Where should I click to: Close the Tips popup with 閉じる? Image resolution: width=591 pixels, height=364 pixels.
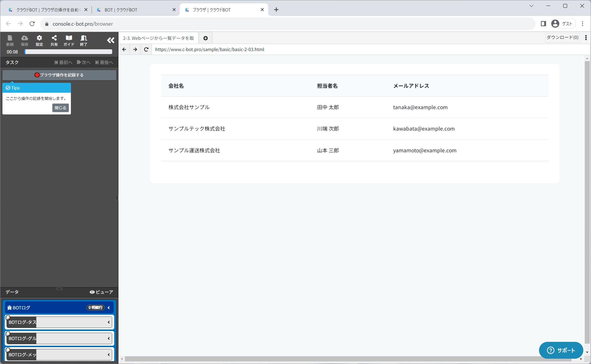click(60, 108)
